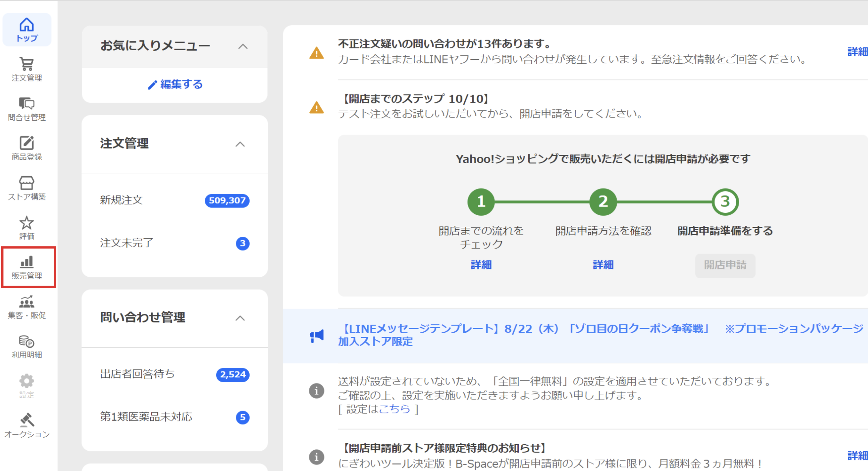Click the 2,524 badge for 出店者回答待ち
The image size is (868, 471).
click(x=233, y=375)
